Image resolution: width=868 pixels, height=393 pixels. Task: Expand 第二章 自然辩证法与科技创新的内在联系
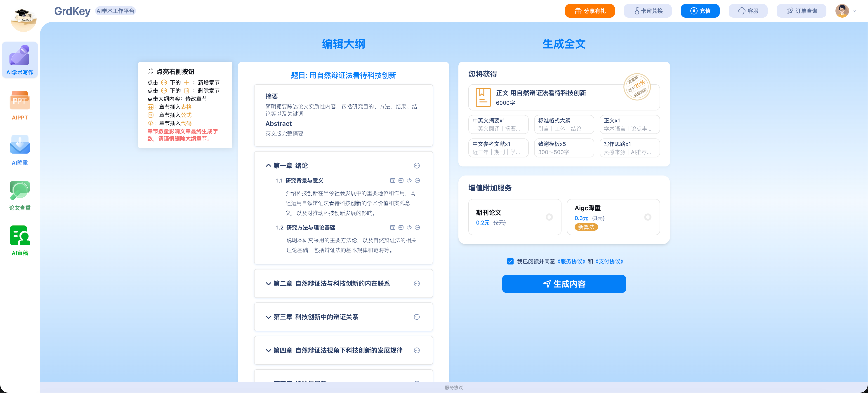[268, 283]
